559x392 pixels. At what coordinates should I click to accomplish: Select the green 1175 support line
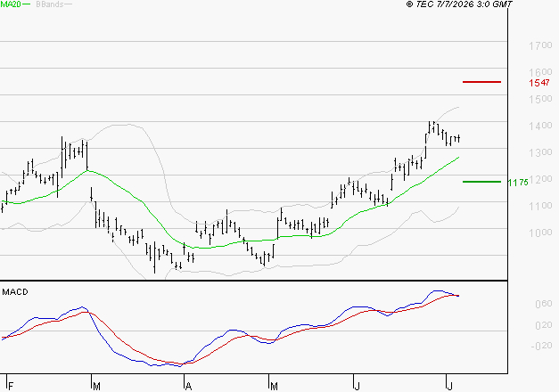[481, 182]
